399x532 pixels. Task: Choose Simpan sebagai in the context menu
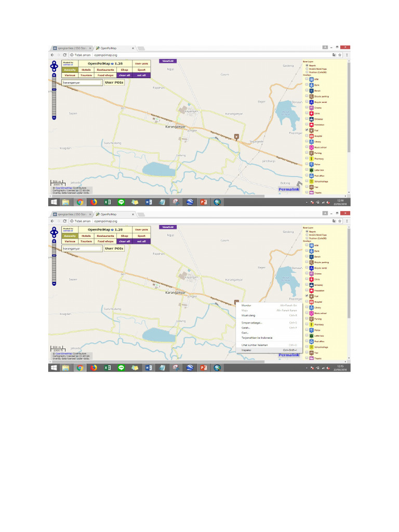(269, 323)
